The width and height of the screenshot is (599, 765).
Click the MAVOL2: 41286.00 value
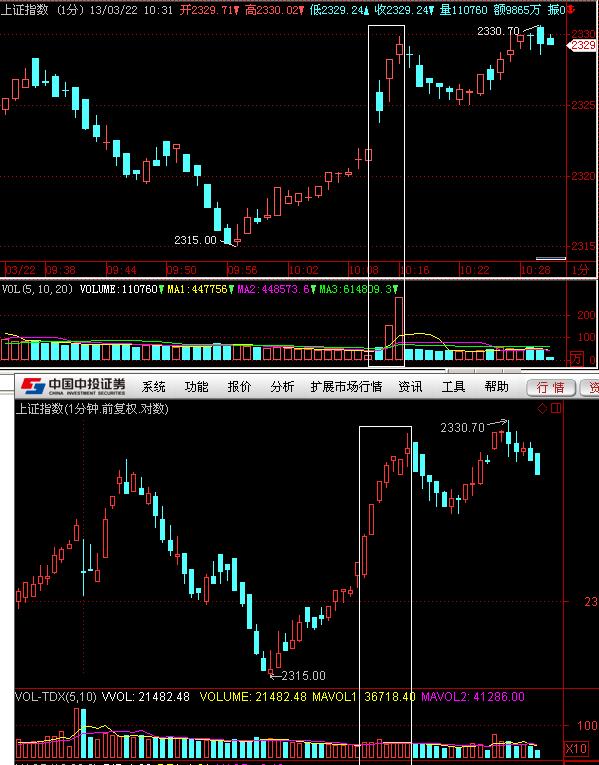tap(473, 697)
